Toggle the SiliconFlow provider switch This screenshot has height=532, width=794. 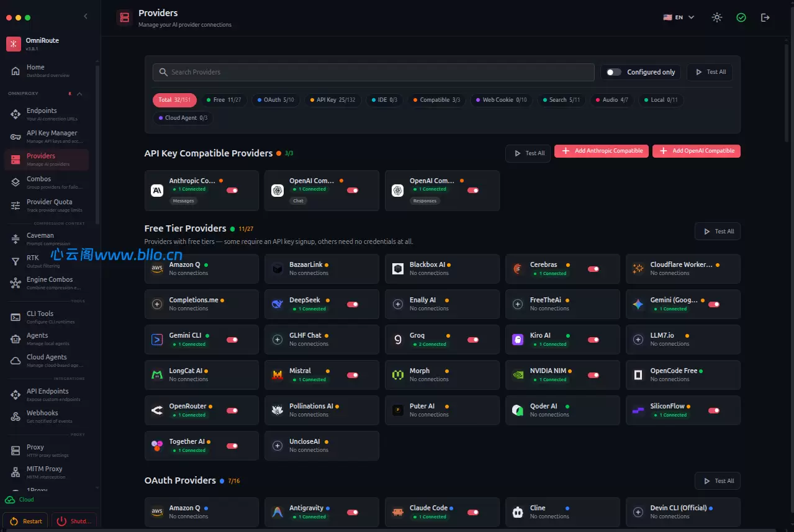(x=714, y=411)
